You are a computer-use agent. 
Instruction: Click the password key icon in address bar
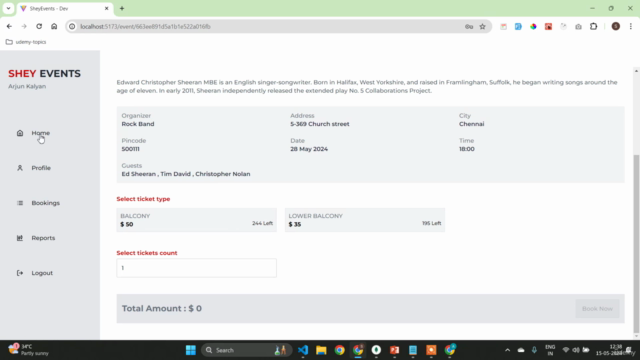pyautogui.click(x=469, y=27)
